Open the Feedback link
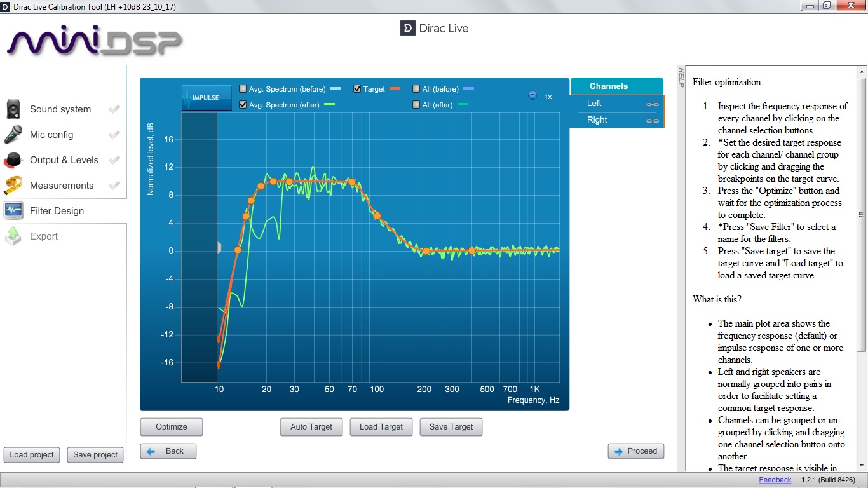The image size is (868, 488). pos(775,480)
